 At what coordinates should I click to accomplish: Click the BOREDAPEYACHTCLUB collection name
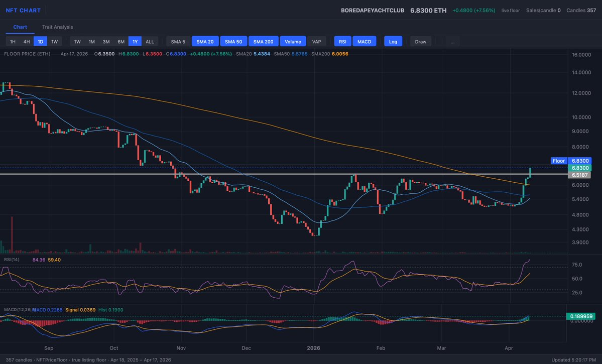point(373,11)
